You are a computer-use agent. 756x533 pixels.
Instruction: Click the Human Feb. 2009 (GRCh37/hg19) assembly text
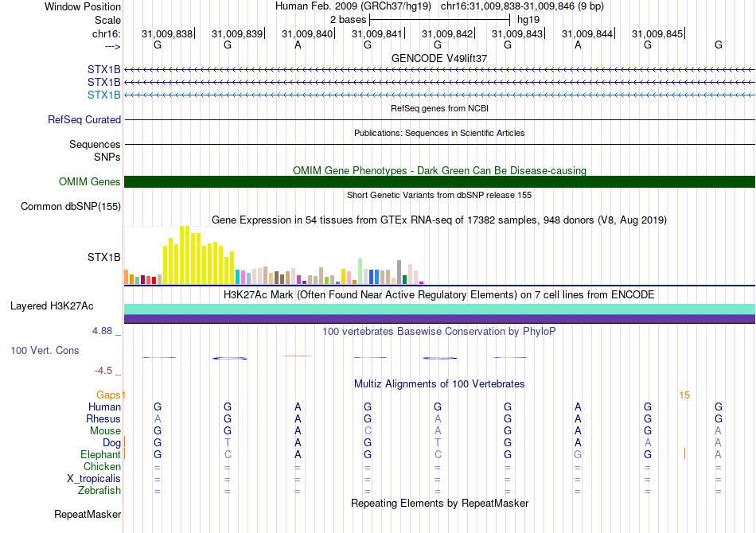(354, 6)
